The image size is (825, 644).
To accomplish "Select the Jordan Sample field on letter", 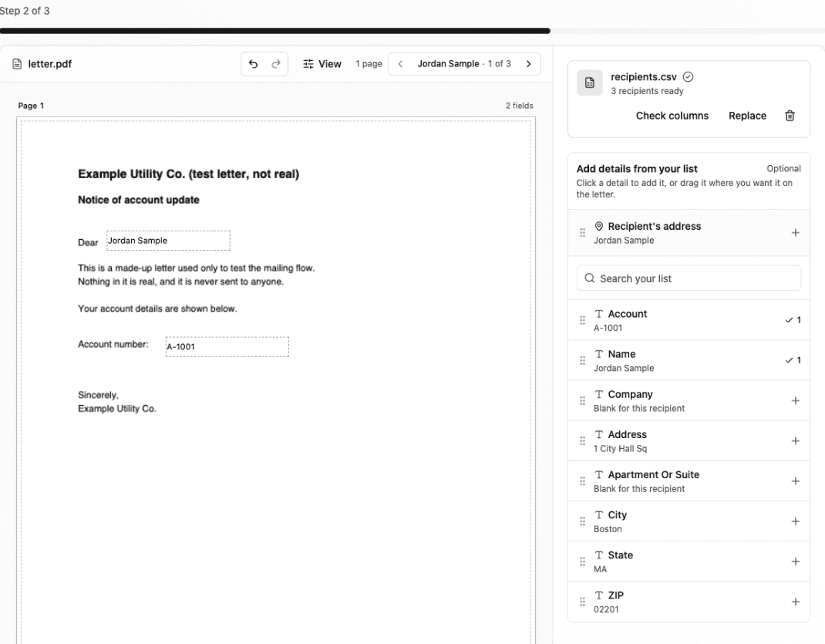I will 168,241.
